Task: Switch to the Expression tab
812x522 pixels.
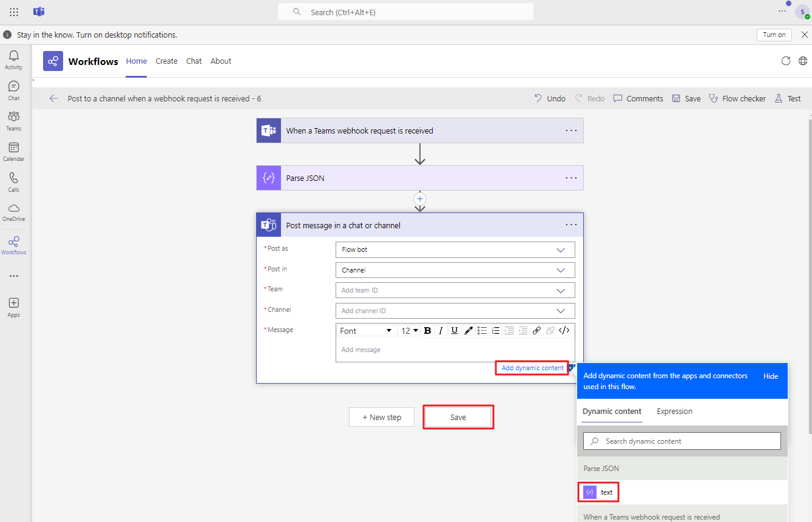Action: click(674, 412)
